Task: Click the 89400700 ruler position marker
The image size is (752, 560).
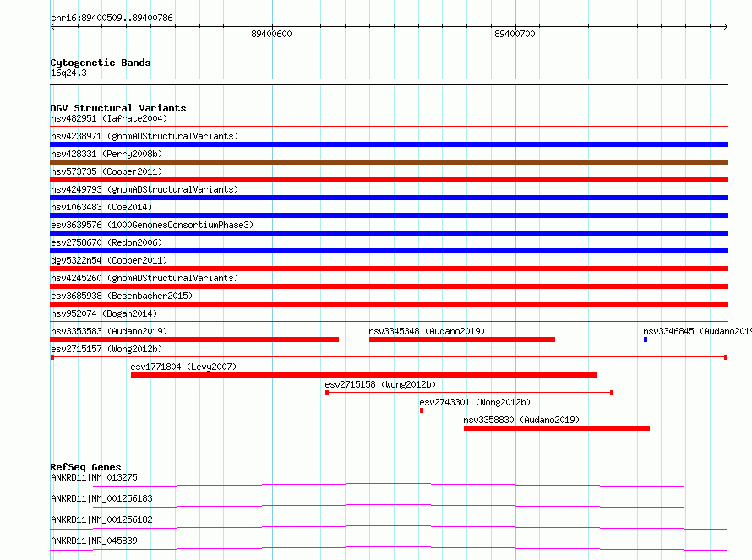Action: click(515, 34)
